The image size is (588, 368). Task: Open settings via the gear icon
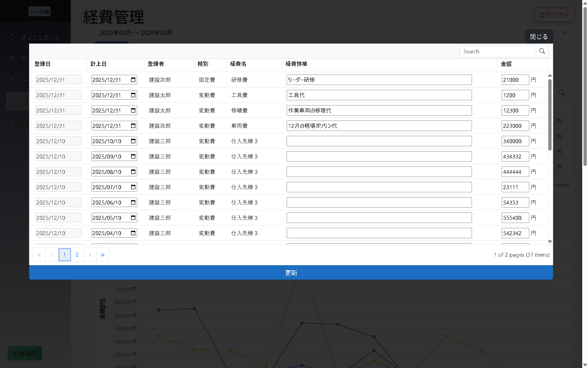point(12,123)
